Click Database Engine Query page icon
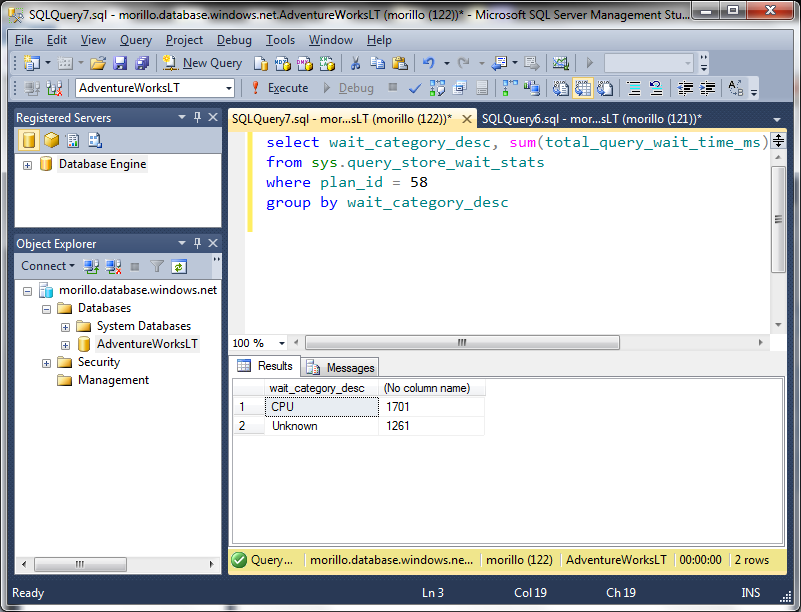Image resolution: width=801 pixels, height=612 pixels. [x=261, y=63]
